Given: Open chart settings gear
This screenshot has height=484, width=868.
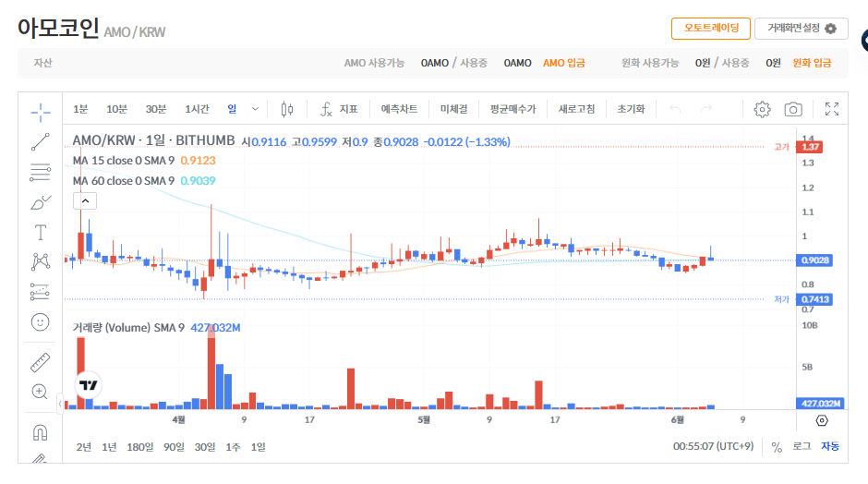Looking at the screenshot, I should pos(762,109).
